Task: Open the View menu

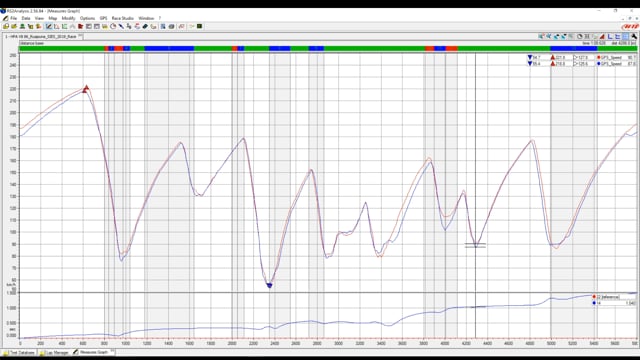Action: tap(39, 18)
